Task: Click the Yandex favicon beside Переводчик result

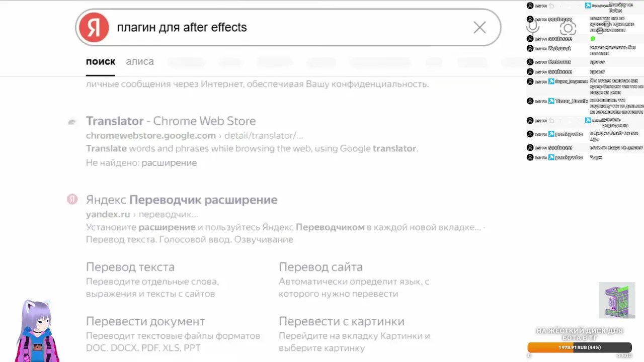Action: 72,200
